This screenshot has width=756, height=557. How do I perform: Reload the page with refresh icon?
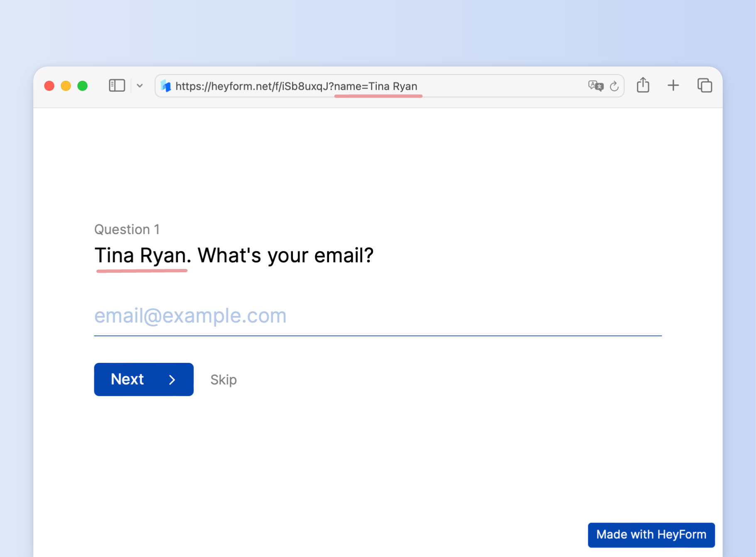point(614,86)
